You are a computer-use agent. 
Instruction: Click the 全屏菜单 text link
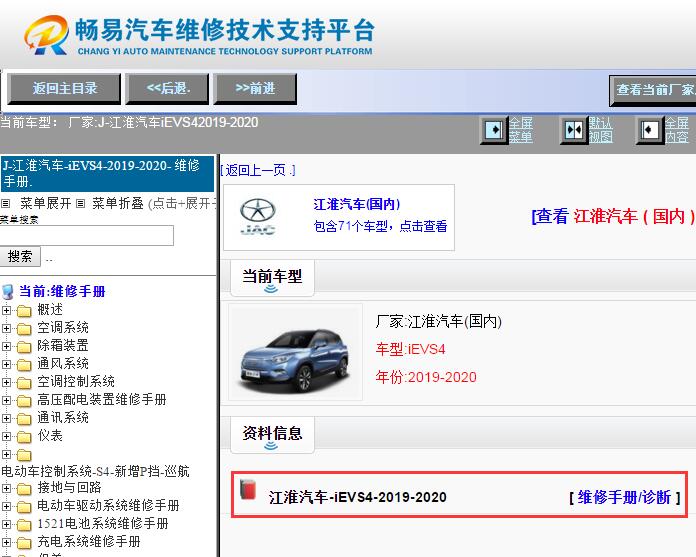point(520,130)
